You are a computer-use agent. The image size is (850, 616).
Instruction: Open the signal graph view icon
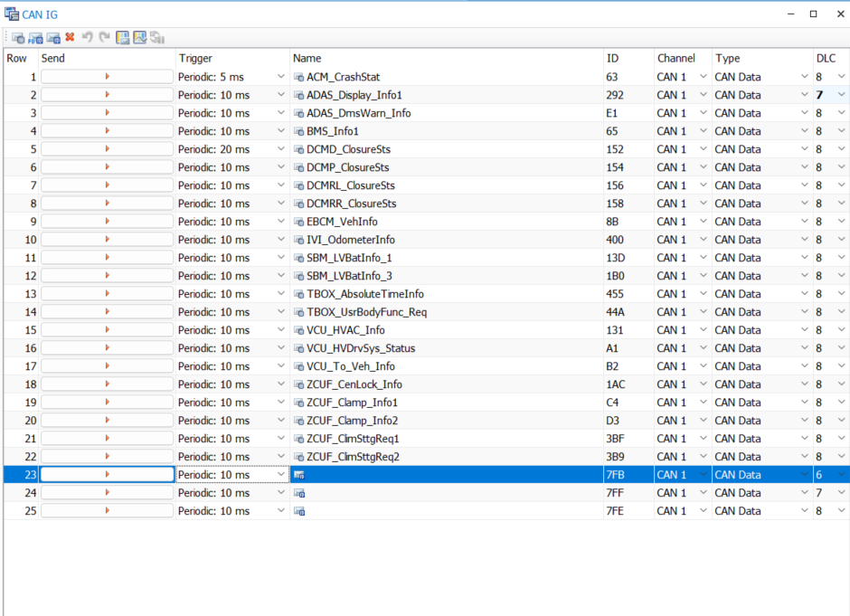[140, 37]
